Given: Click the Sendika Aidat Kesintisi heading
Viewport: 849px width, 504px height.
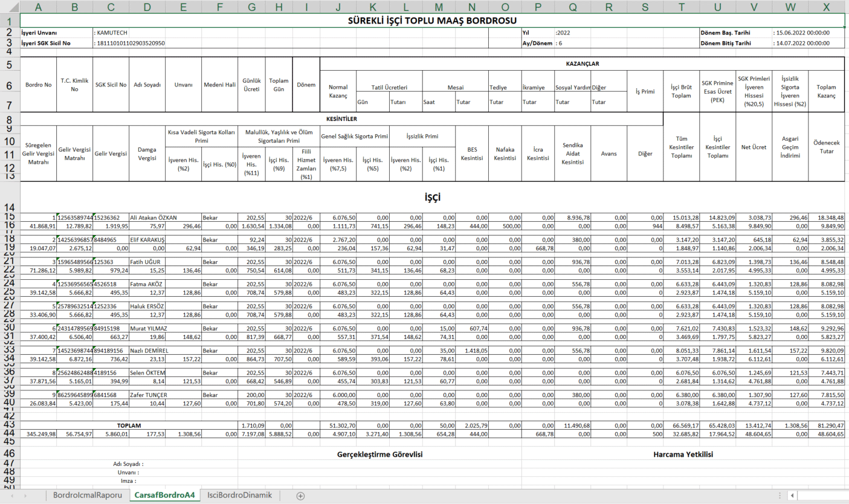Looking at the screenshot, I should tap(572, 153).
